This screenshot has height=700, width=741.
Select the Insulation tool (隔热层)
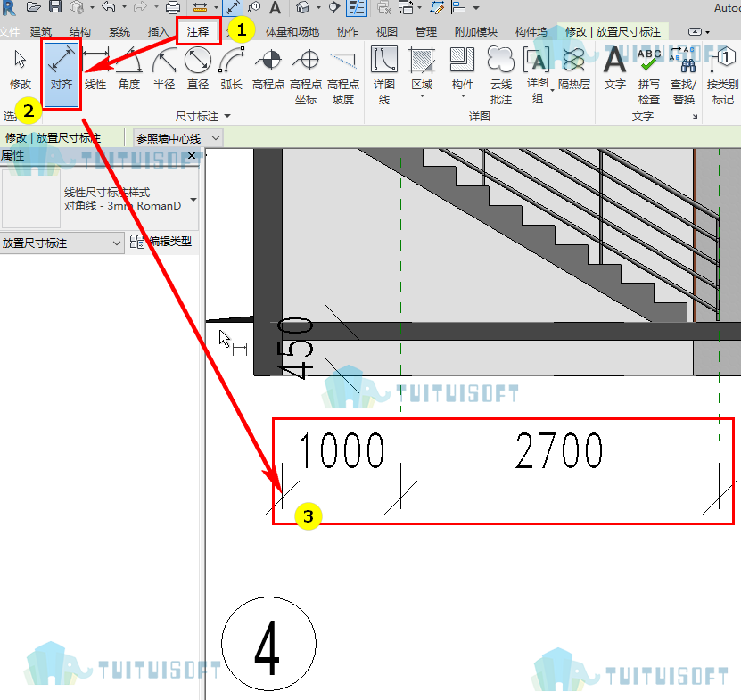574,69
